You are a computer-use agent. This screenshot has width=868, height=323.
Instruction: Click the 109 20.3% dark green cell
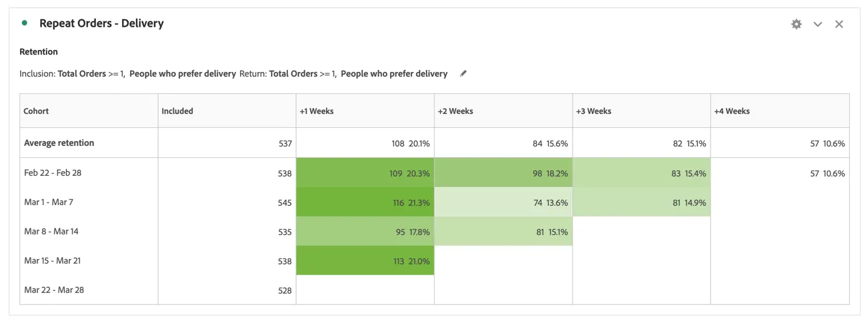click(x=365, y=172)
